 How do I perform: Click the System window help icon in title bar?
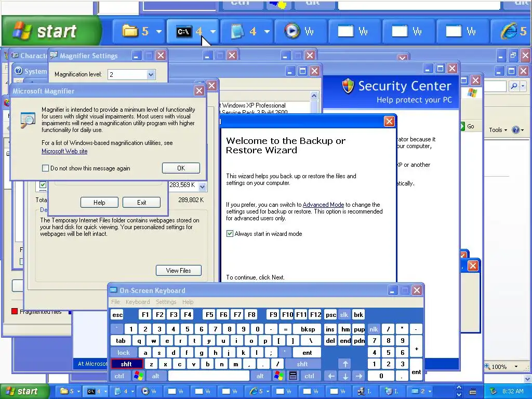(x=19, y=71)
